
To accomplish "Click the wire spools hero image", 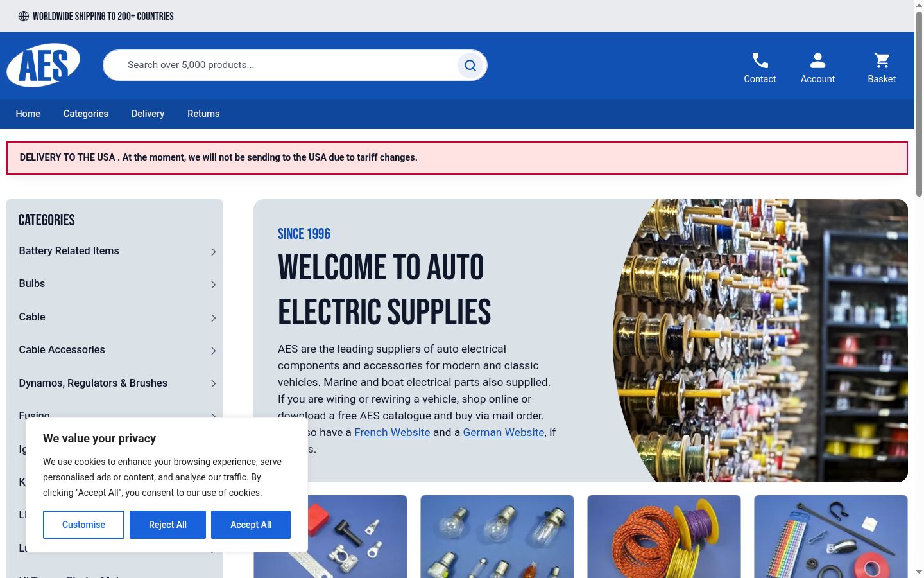I will click(x=760, y=340).
